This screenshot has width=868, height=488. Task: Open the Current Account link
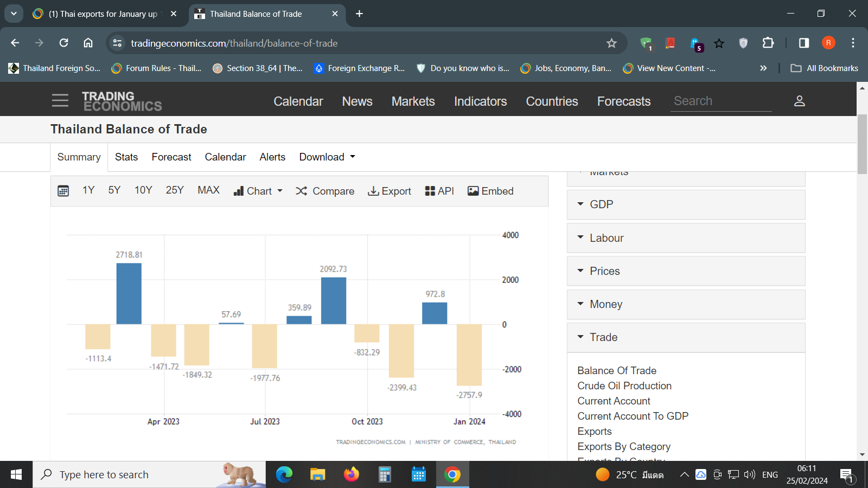pyautogui.click(x=614, y=401)
